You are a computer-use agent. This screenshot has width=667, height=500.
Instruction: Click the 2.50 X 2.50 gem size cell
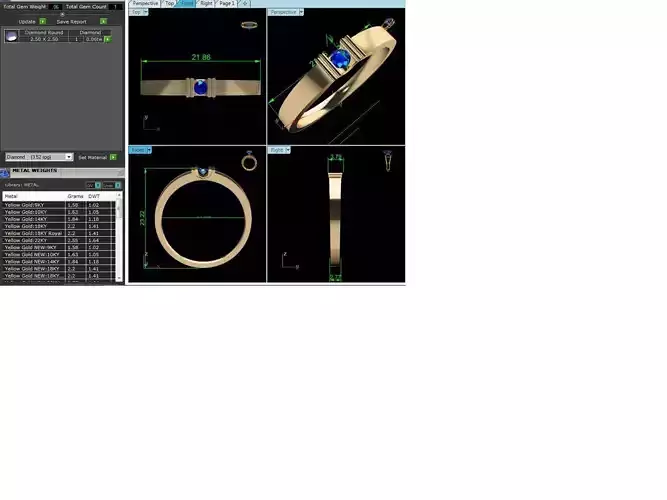point(44,39)
